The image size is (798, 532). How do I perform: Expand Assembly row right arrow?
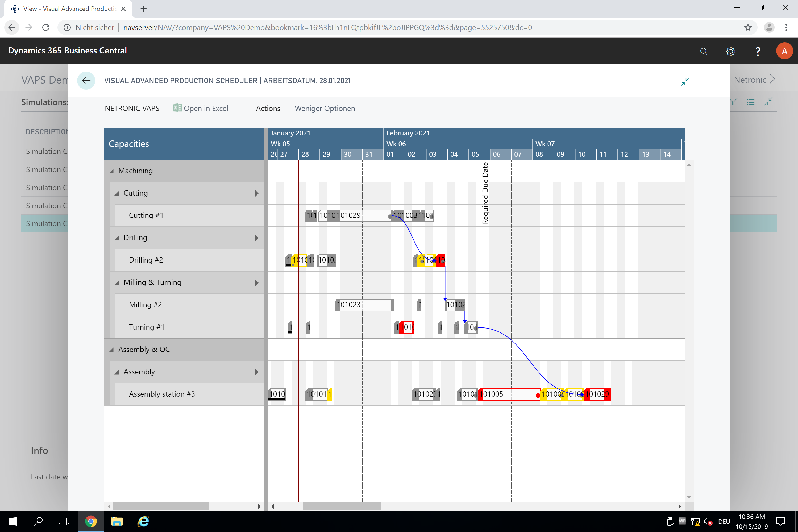point(257,372)
